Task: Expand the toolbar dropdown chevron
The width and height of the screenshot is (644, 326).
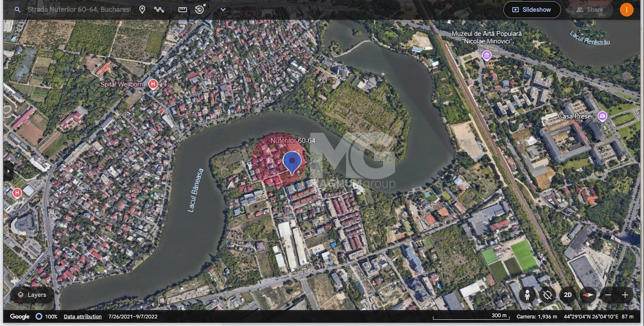Action: 223,10
